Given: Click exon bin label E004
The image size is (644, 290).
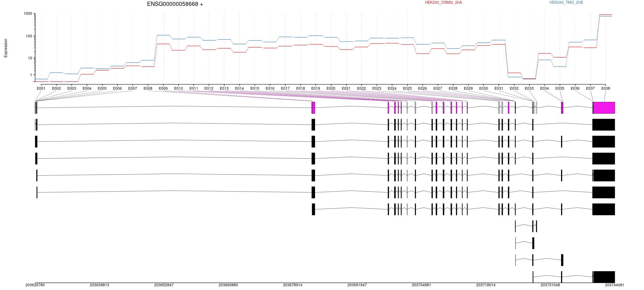Looking at the screenshot, I should 87,88.
